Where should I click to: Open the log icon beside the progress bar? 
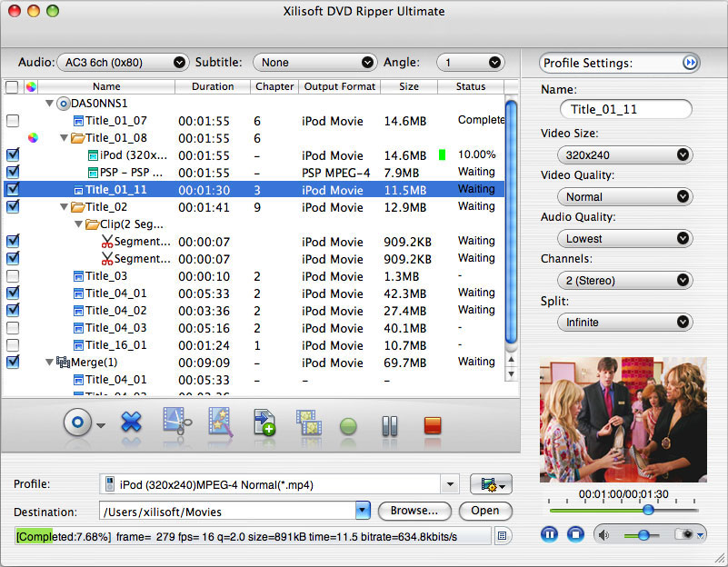click(x=501, y=536)
